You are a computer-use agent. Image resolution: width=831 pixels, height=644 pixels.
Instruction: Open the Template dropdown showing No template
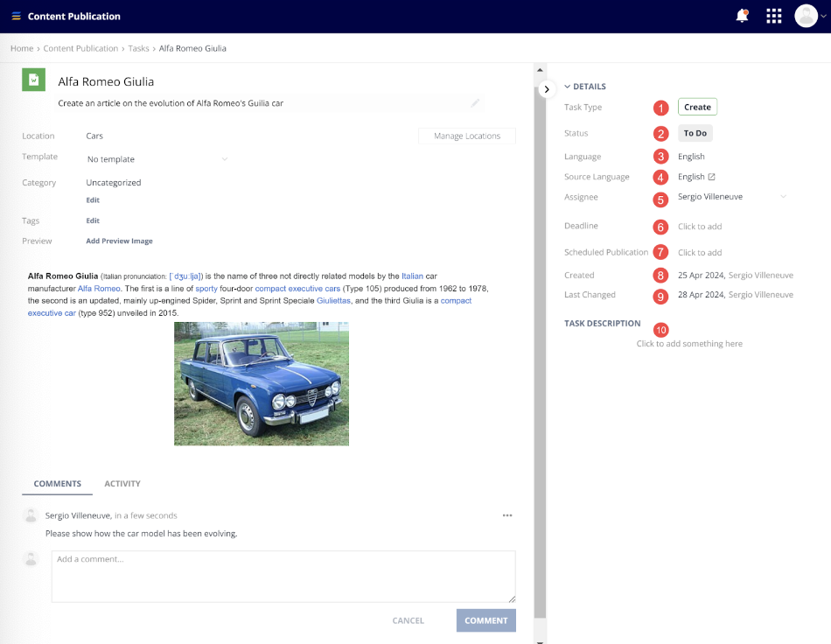(157, 159)
